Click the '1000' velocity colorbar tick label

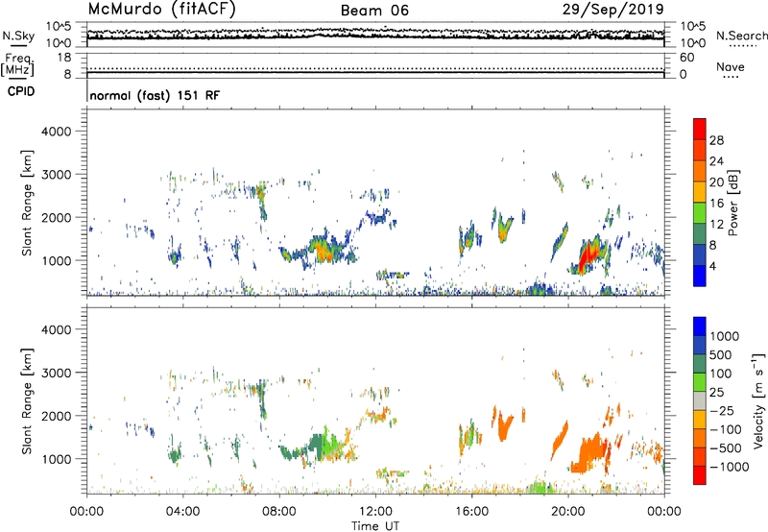pyautogui.click(x=725, y=336)
